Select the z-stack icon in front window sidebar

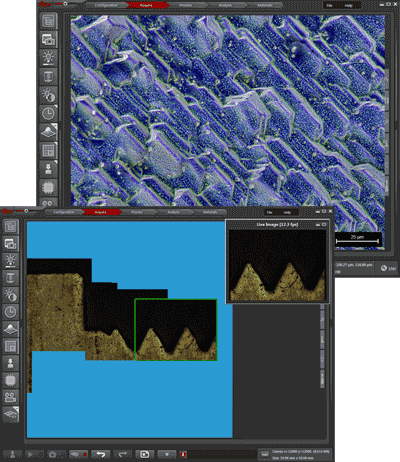coord(11,278)
